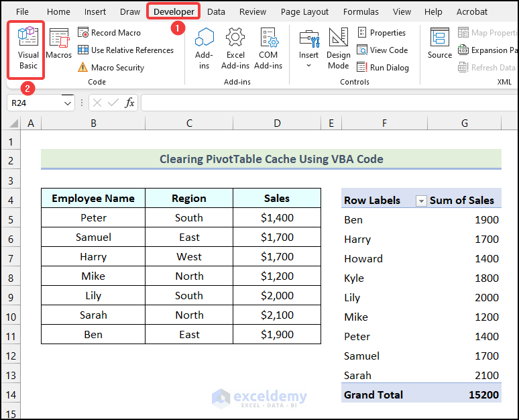Switch to the Formulas tab
Screen dimensions: 519x420
pos(361,12)
